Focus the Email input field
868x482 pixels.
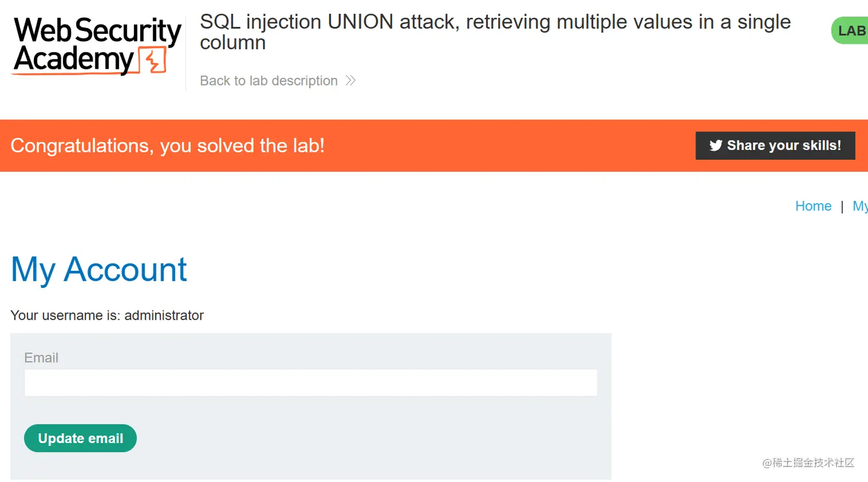point(311,383)
